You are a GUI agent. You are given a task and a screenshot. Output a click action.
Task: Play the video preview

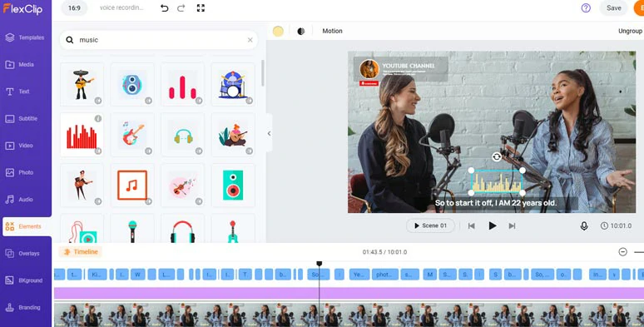[x=492, y=225]
